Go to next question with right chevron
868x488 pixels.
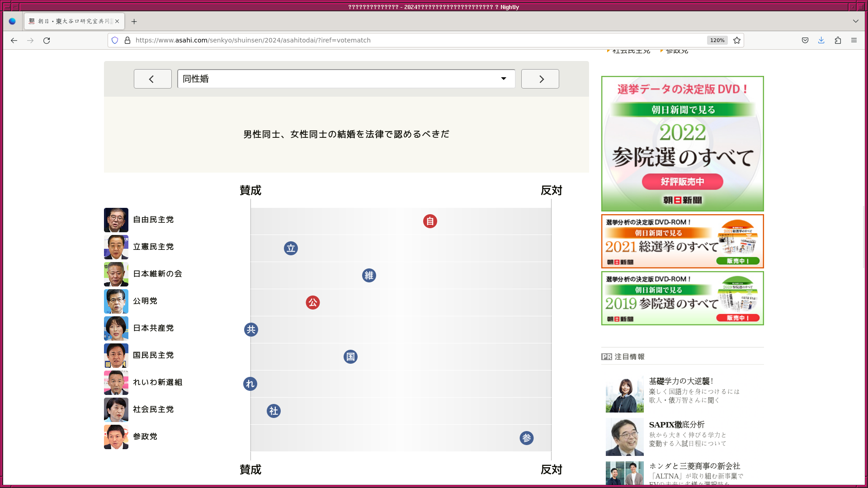click(540, 79)
